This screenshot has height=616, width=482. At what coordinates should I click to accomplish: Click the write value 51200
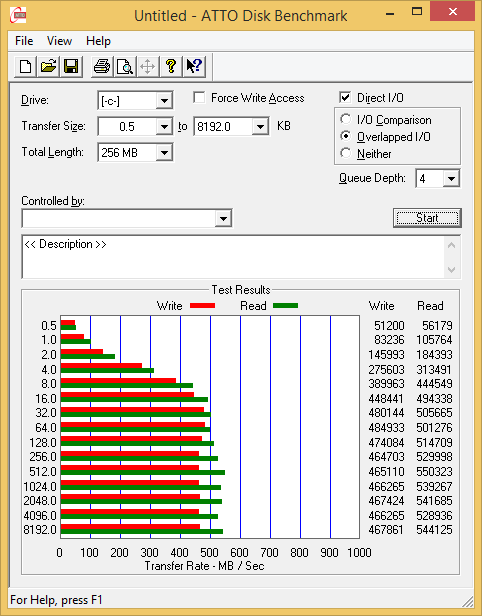pyautogui.click(x=389, y=326)
